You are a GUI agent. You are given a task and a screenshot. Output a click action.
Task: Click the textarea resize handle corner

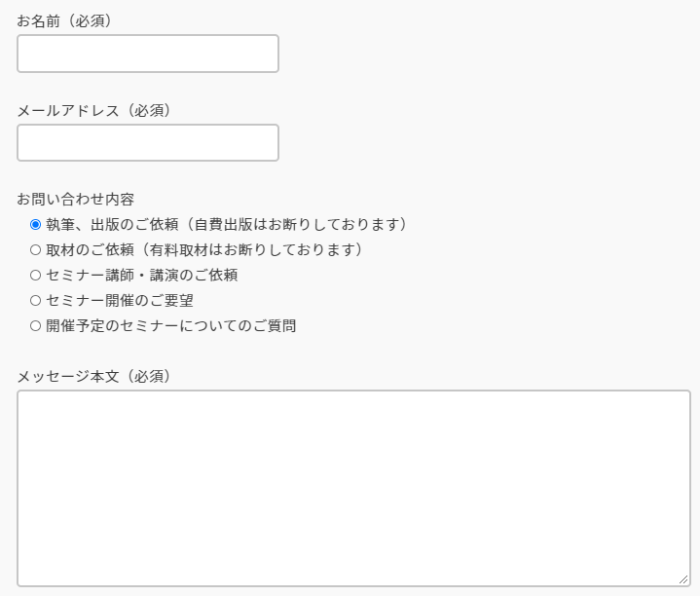683,579
